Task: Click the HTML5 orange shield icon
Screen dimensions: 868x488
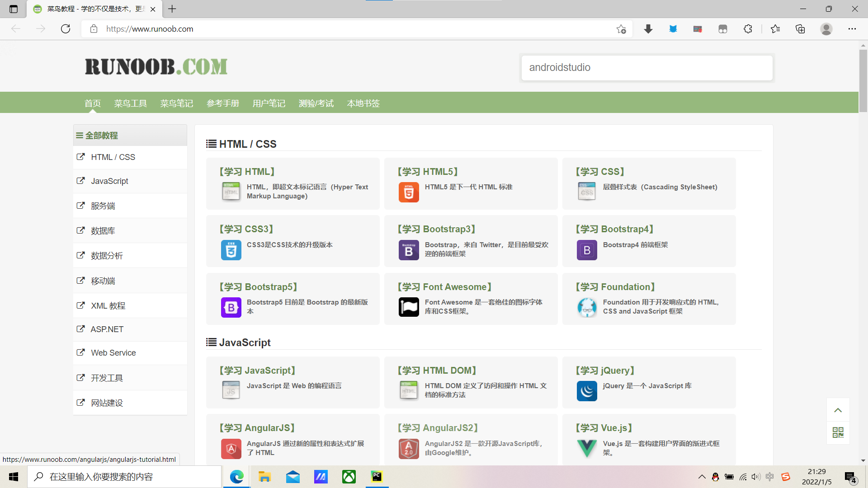Action: pos(409,192)
